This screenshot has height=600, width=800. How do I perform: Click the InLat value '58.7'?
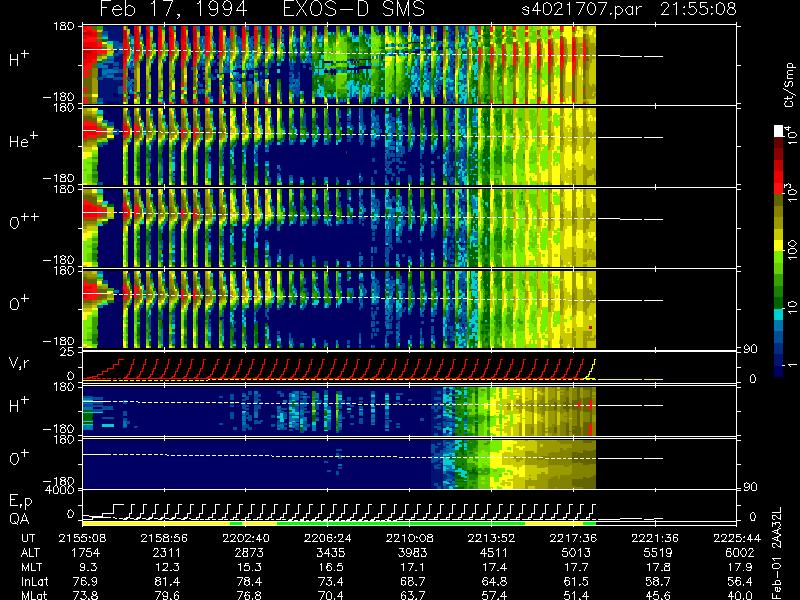coord(658,581)
